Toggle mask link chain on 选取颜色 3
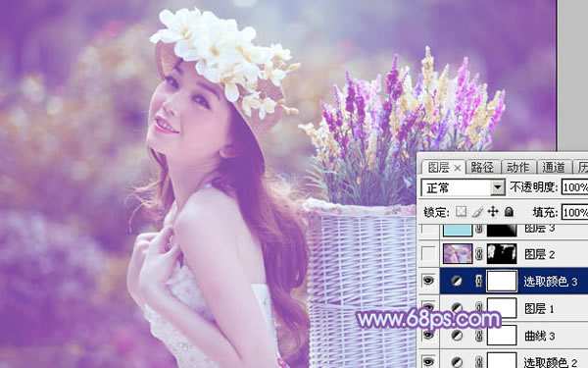Image resolution: width=588 pixels, height=368 pixels. [479, 281]
